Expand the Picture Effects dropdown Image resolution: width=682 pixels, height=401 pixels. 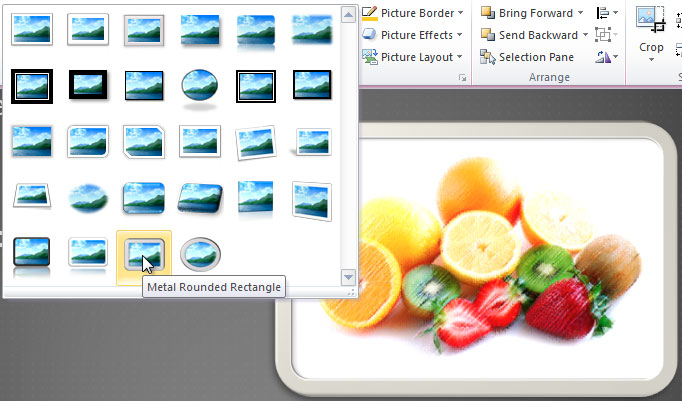pyautogui.click(x=458, y=35)
